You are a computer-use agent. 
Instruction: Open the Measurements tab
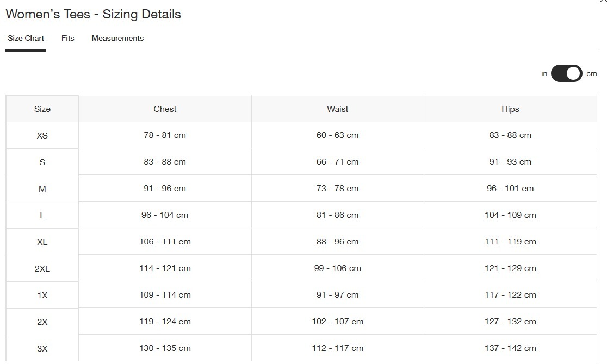tap(117, 39)
